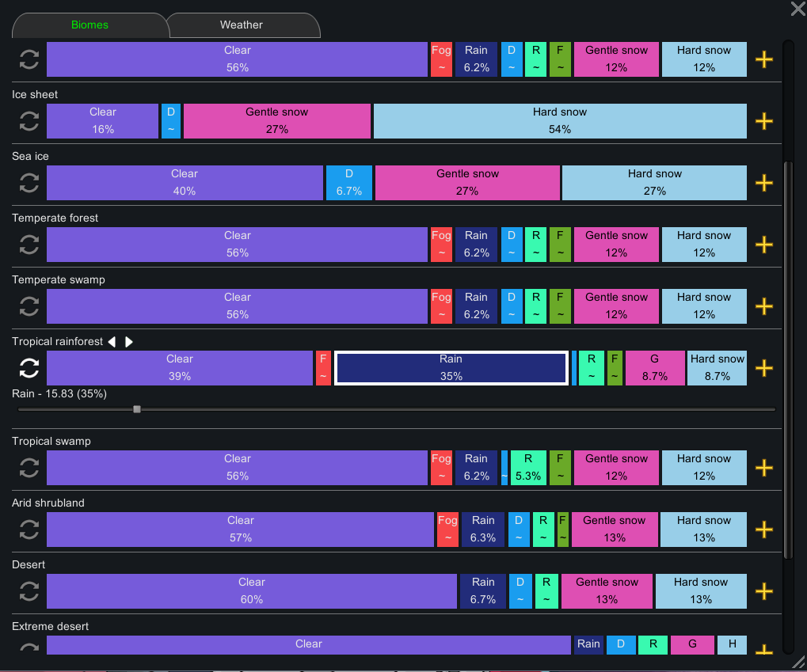Click right arrow next to Tropical rainforest

click(x=128, y=342)
